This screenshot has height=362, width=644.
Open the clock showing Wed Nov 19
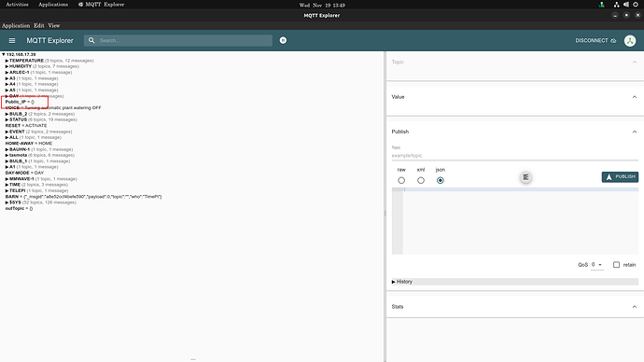point(322,5)
